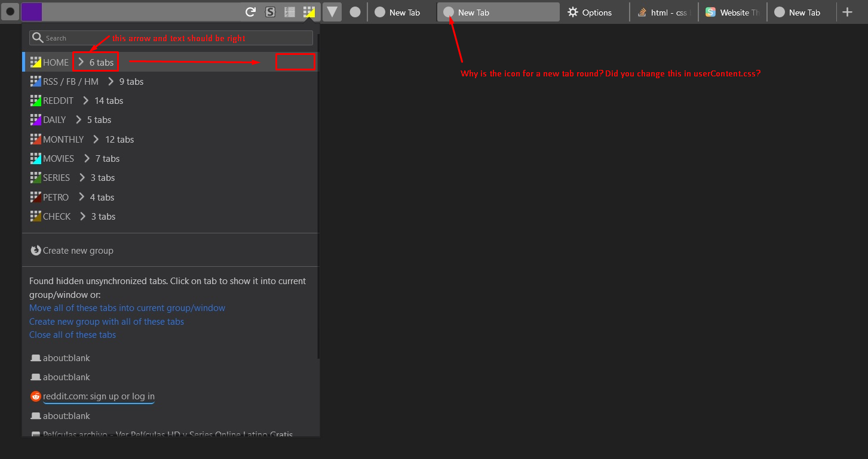Click the address bar URL field
Screen dimensions: 868x459
[142, 11]
